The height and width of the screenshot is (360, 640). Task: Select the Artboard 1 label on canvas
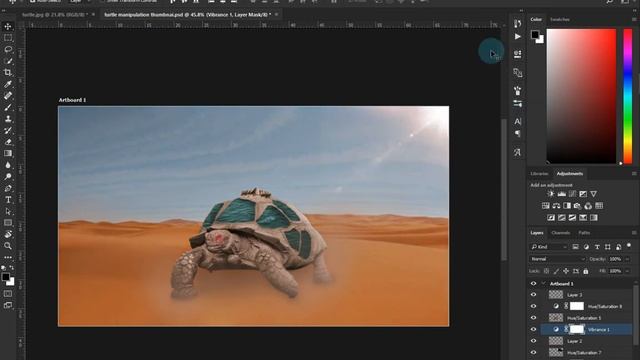pos(72,100)
